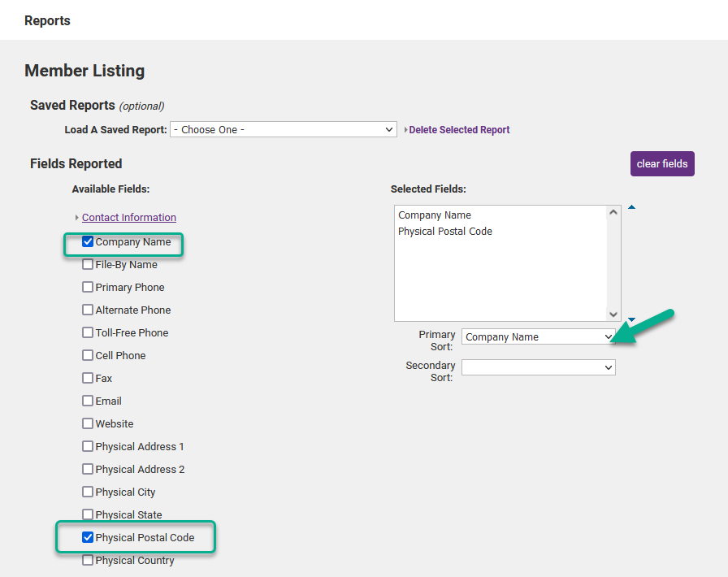
Task: Click the triangle icon before Delete Selected Report
Action: (x=405, y=130)
